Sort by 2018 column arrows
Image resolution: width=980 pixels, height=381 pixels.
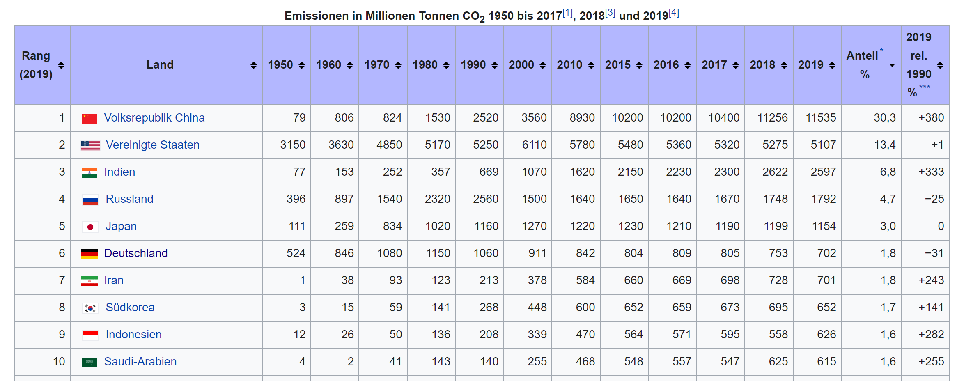[784, 65]
